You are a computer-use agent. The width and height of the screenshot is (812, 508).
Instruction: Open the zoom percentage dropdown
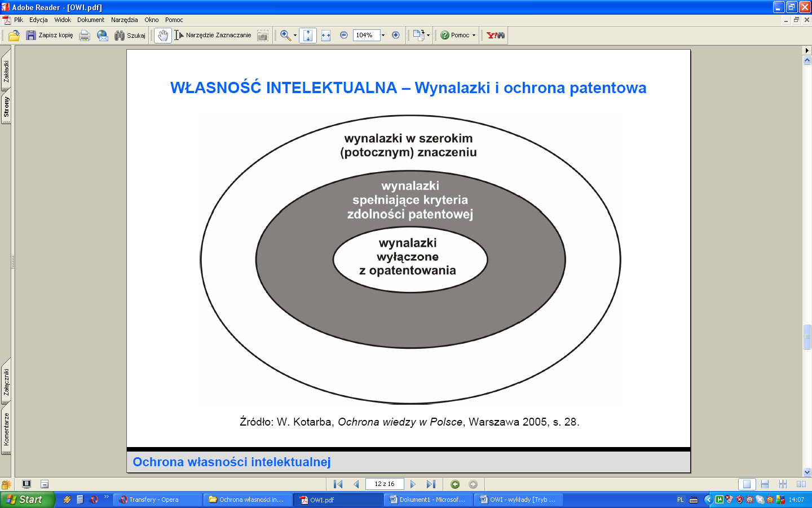click(x=383, y=35)
